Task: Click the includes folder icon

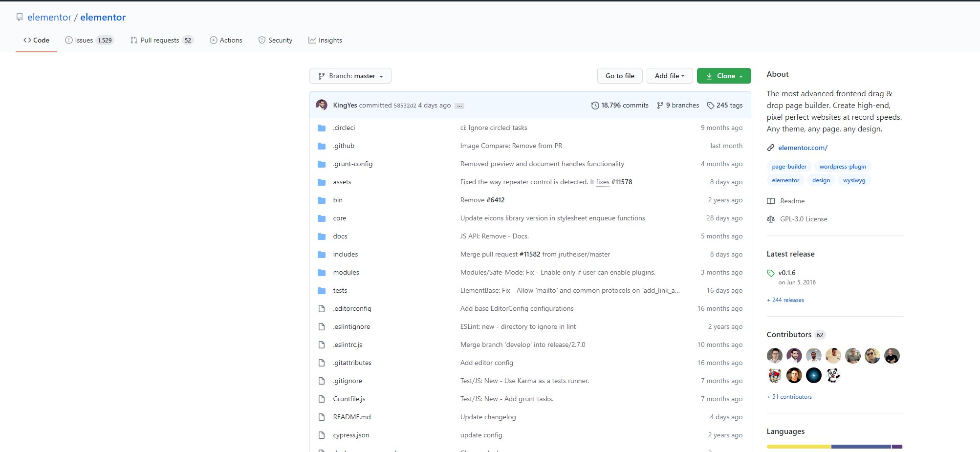Action: point(322,255)
